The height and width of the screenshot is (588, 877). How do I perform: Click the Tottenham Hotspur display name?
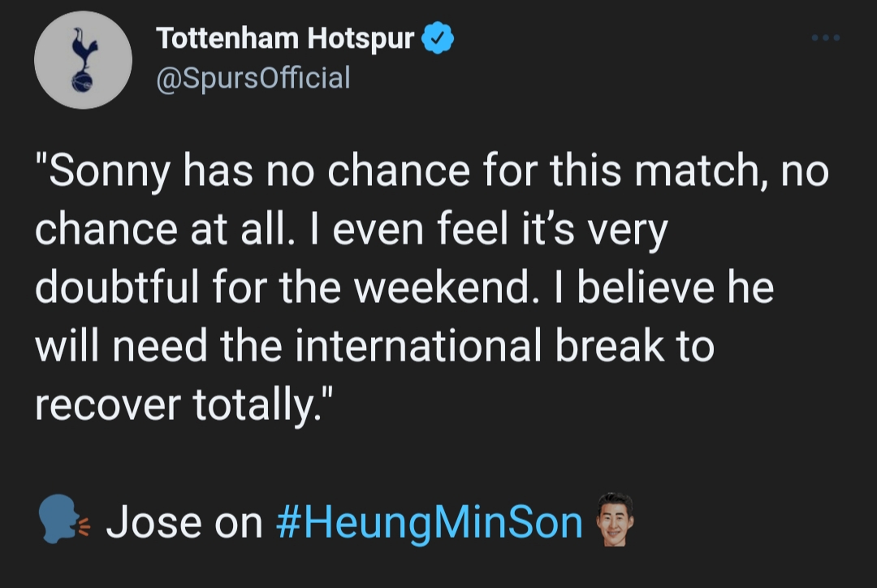[285, 38]
